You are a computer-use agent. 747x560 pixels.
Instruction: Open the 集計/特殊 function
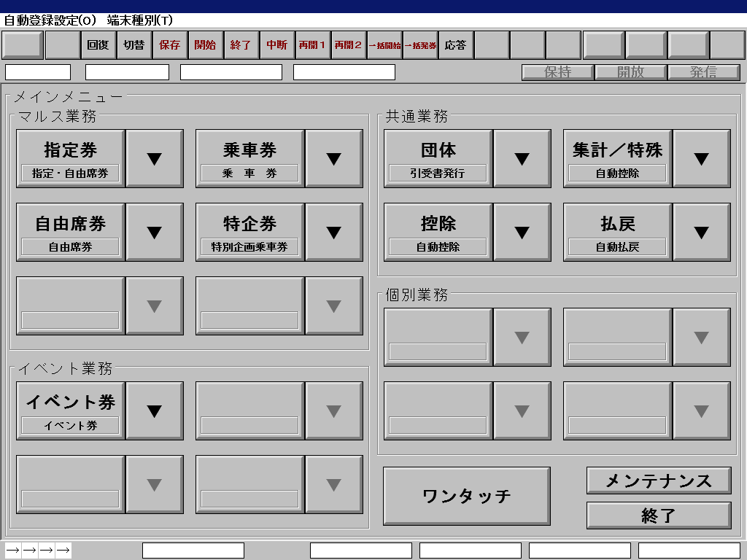pyautogui.click(x=617, y=158)
